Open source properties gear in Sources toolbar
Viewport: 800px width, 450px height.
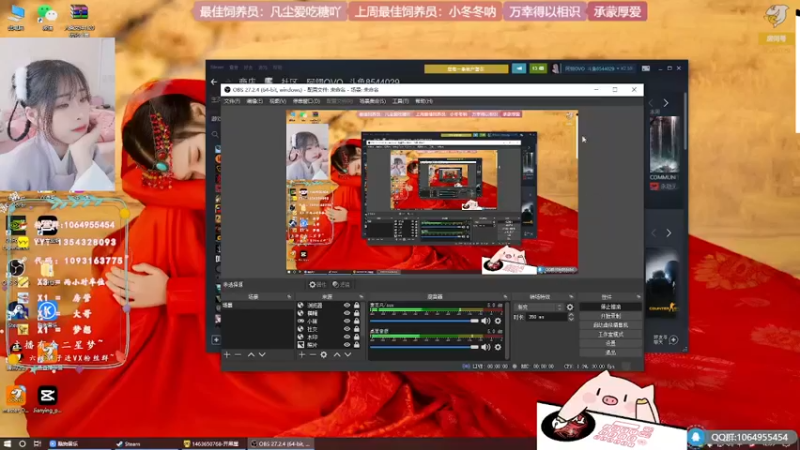pyautogui.click(x=323, y=355)
